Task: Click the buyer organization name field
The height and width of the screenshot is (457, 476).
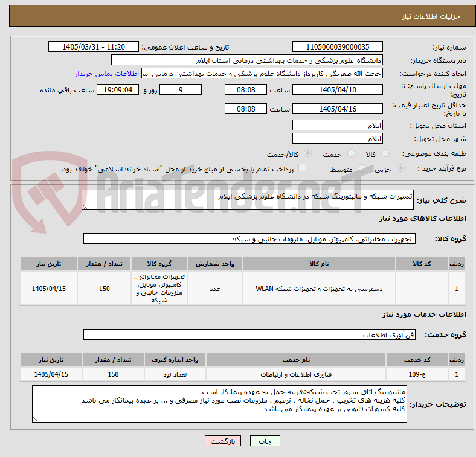Action: [247, 60]
